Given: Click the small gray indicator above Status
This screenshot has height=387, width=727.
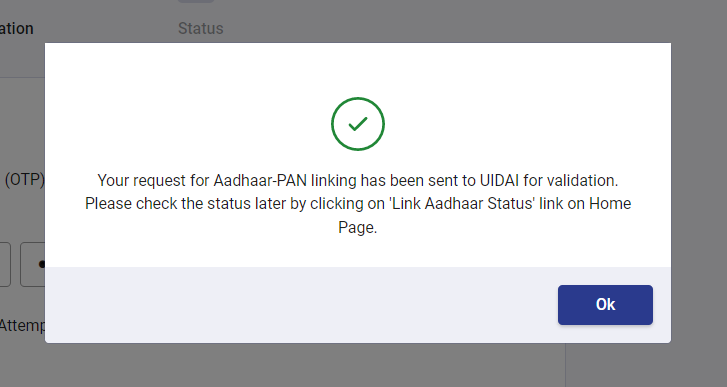Looking at the screenshot, I should 196,1.
